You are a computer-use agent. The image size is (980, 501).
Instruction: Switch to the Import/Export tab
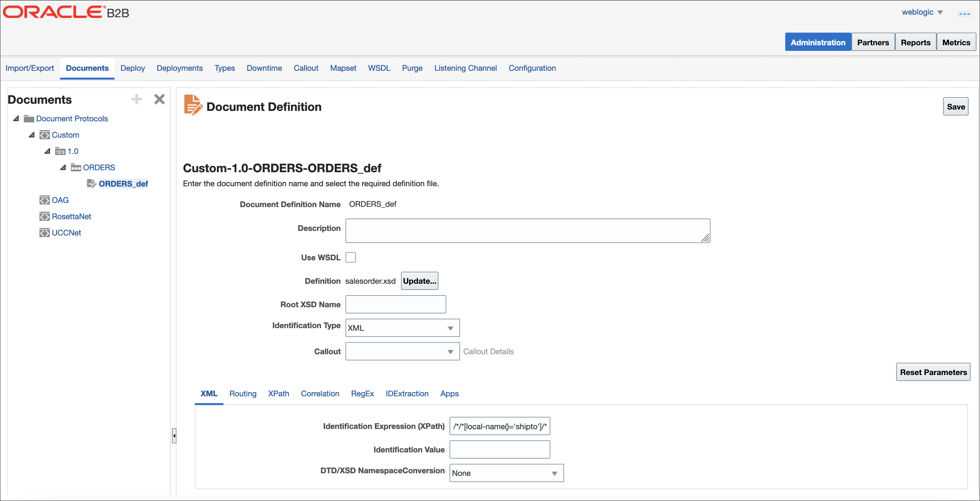(30, 68)
